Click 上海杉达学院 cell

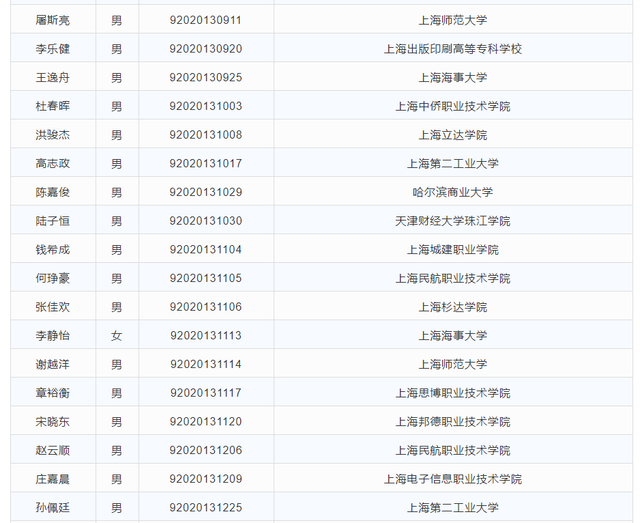click(453, 307)
